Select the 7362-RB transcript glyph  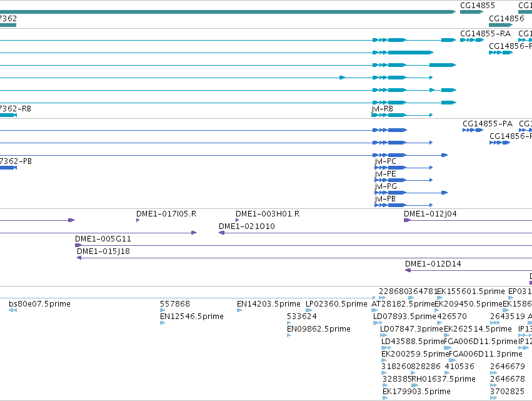[8, 115]
